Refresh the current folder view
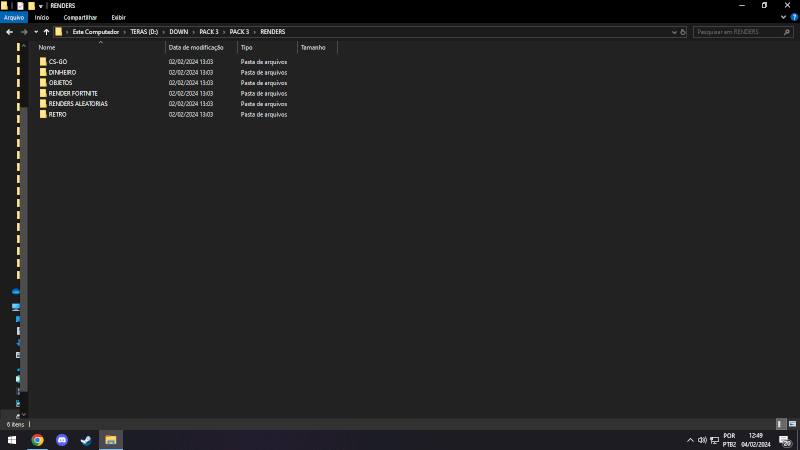Screen dimensions: 800x450 683,32
